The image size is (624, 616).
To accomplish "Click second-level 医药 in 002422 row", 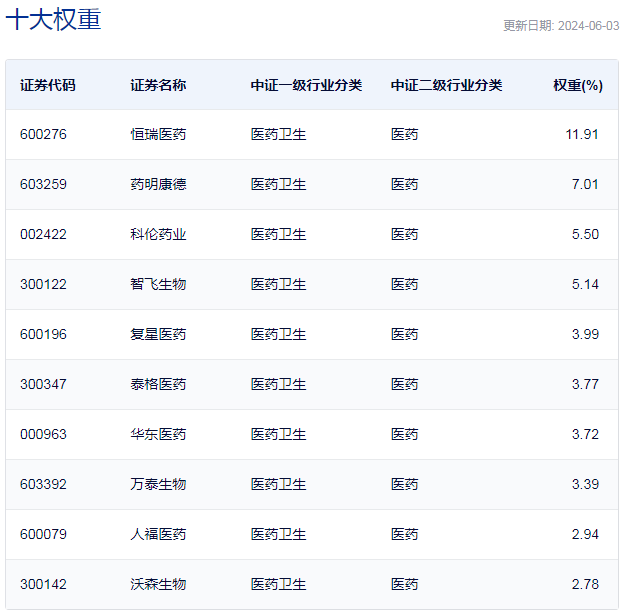I will tap(404, 234).
